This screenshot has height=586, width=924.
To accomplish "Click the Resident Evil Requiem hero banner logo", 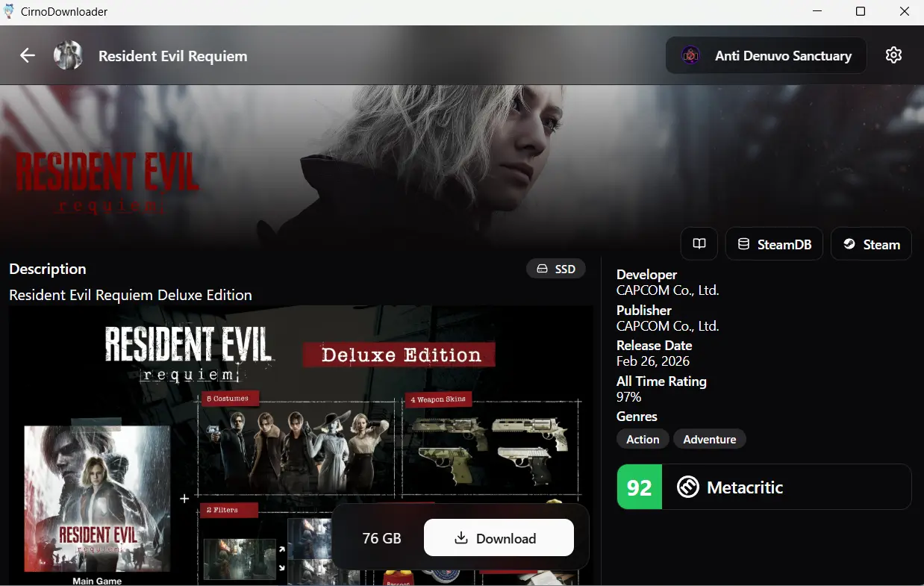I will (107, 181).
